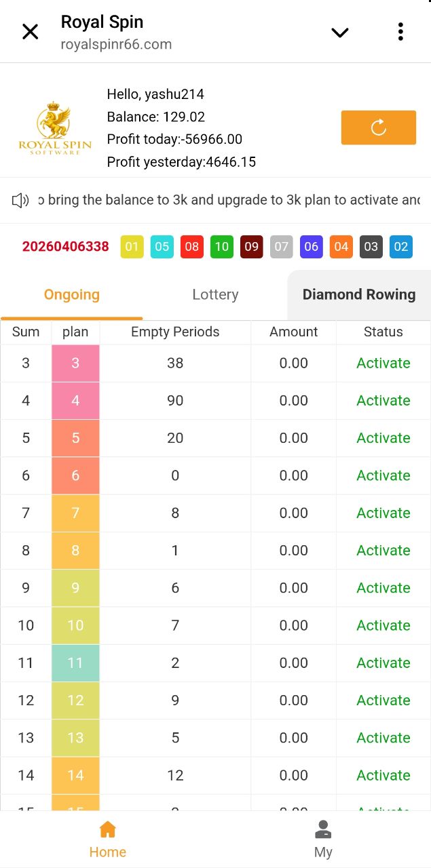
Task: Go to Home in bottom navigation
Action: point(108,840)
